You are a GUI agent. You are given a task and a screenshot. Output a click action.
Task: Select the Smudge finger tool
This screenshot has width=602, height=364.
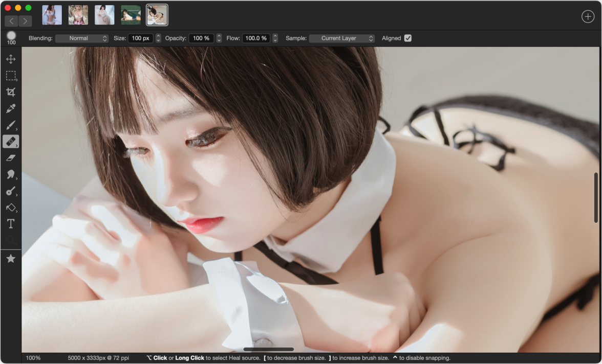tap(11, 174)
